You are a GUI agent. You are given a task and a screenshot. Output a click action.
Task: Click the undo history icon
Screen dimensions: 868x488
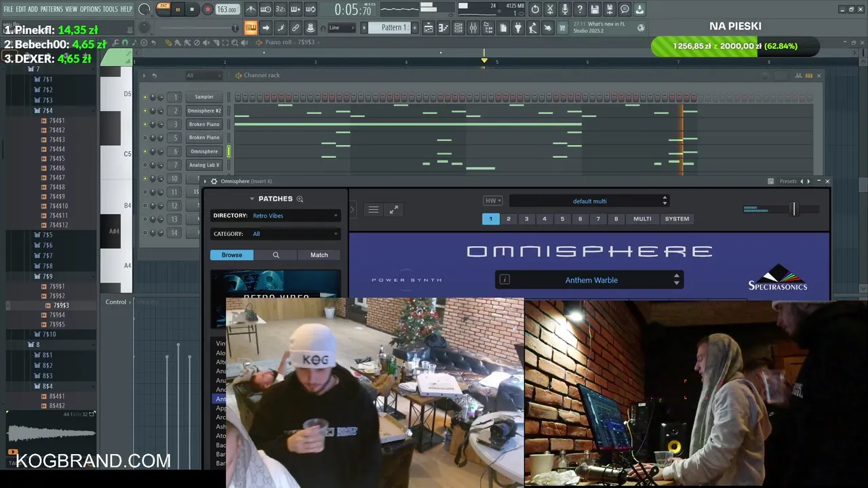(x=535, y=9)
